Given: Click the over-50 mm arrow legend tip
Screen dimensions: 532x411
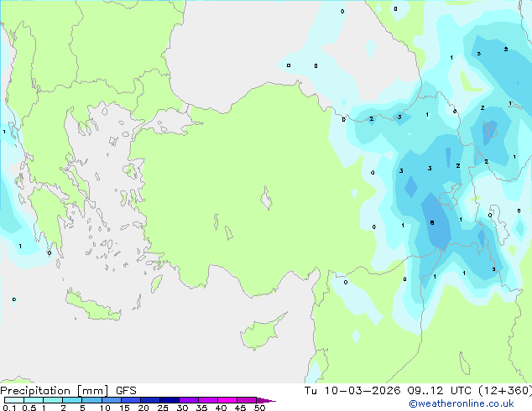Looking at the screenshot, I should coord(266,400).
